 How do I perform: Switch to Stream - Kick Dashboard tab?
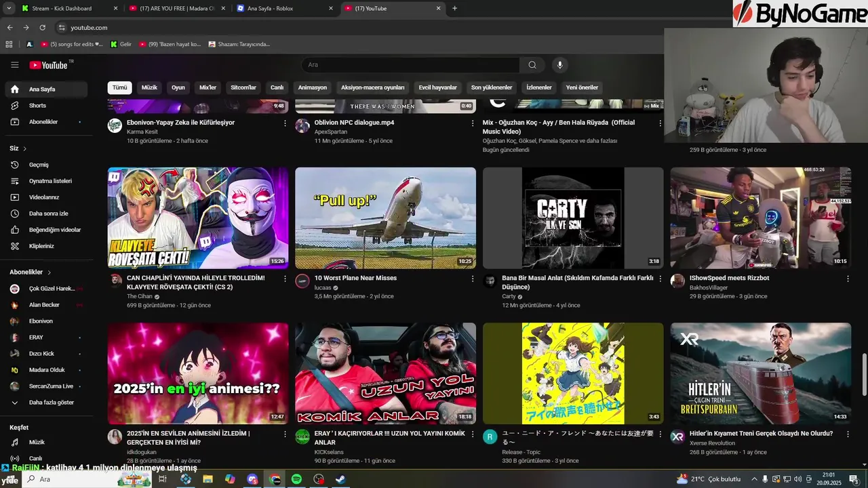pos(68,8)
